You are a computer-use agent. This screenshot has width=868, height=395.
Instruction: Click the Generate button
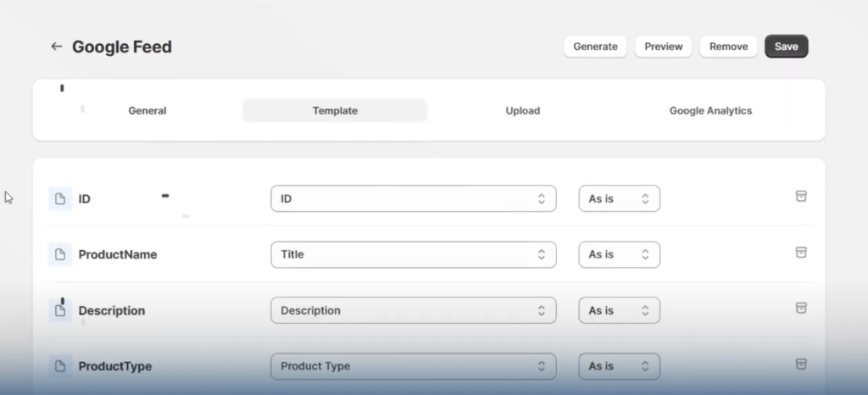coord(595,47)
